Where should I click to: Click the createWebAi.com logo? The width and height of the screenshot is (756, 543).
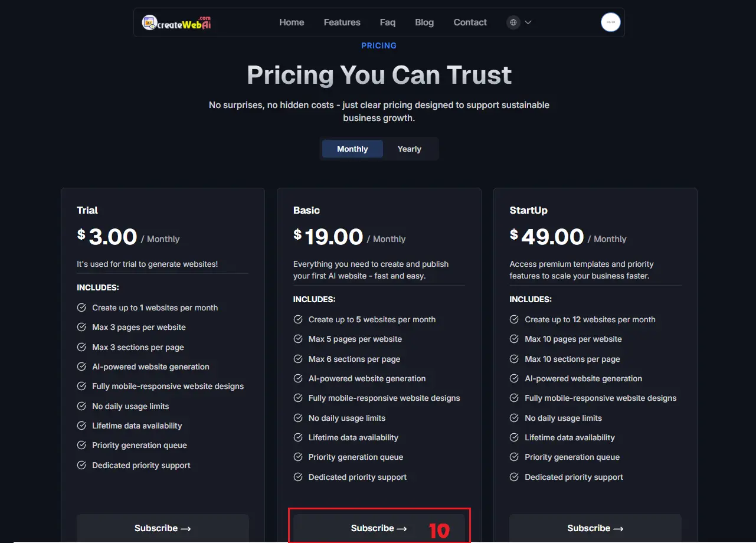(176, 22)
